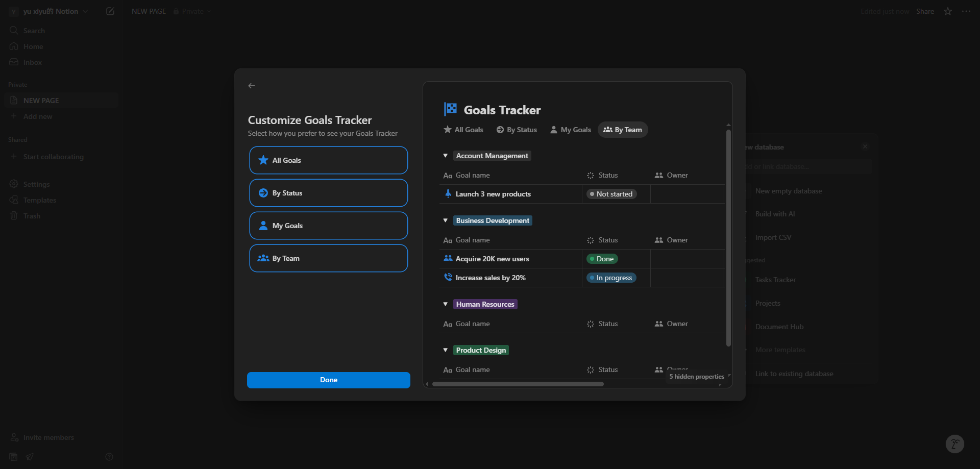Open NEW PAGE in the sidebar
The image size is (980, 469).
point(61,101)
